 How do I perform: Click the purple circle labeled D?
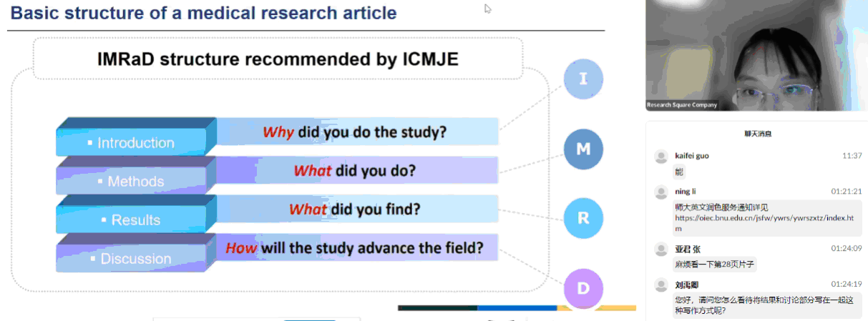pos(583,289)
